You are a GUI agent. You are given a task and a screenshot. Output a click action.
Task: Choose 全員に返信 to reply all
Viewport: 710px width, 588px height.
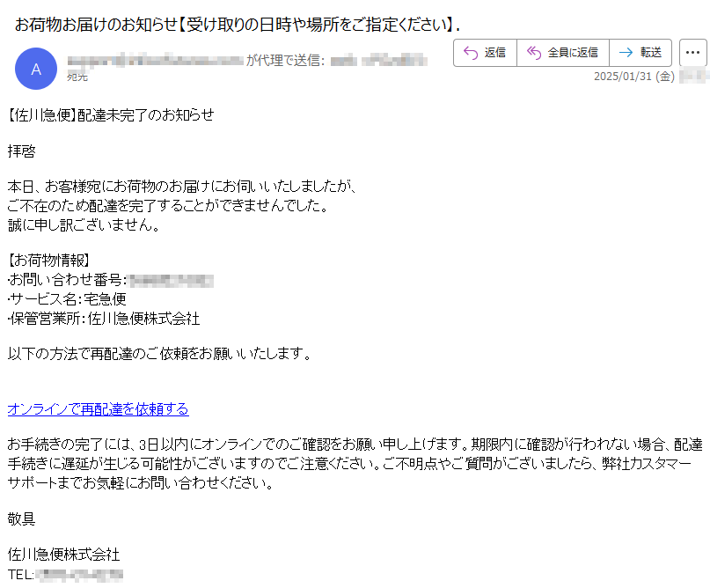point(563,53)
